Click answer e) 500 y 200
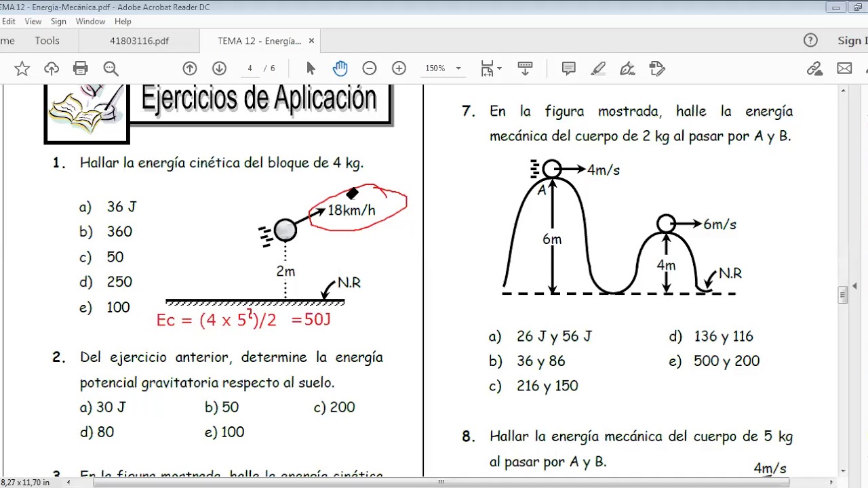Viewport: 868px width, 488px height. [714, 361]
